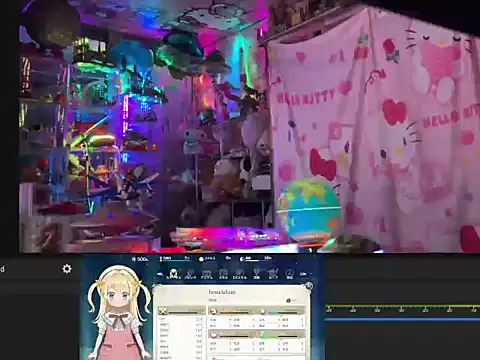Close the character status parchment window
This screenshot has width=480, height=360.
309,286
